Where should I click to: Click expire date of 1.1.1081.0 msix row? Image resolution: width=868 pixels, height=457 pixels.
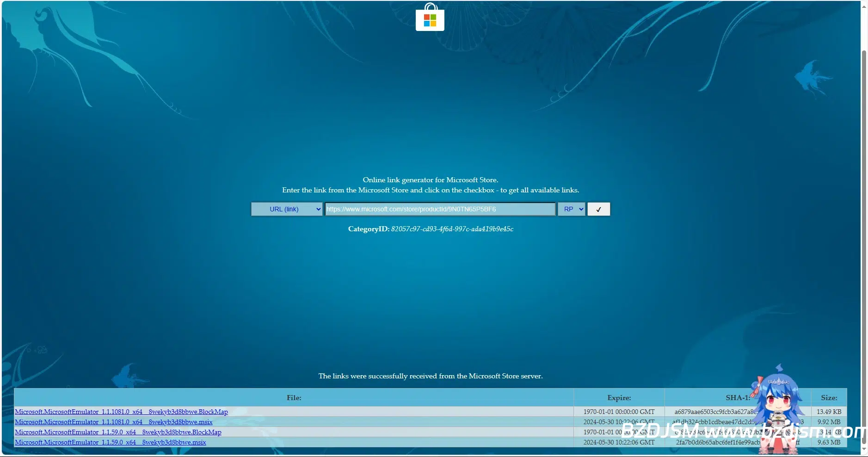[619, 422]
